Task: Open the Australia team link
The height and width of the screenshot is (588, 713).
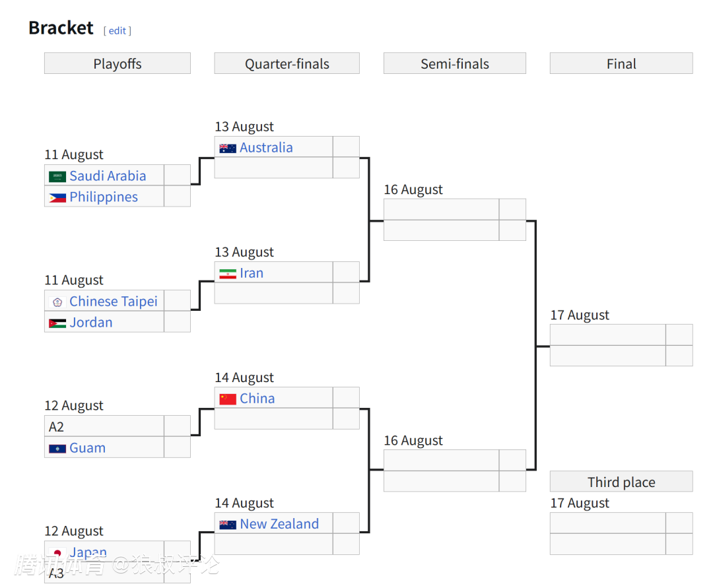Action: pyautogui.click(x=266, y=148)
